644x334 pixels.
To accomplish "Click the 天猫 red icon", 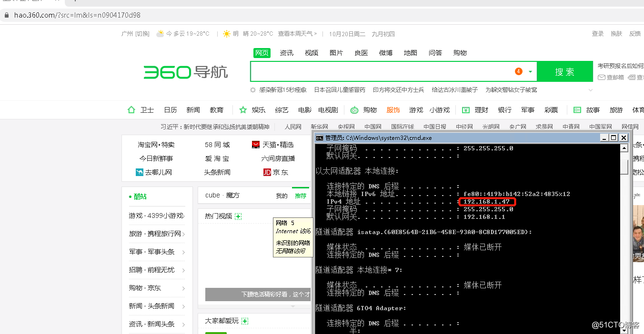I will [x=256, y=145].
